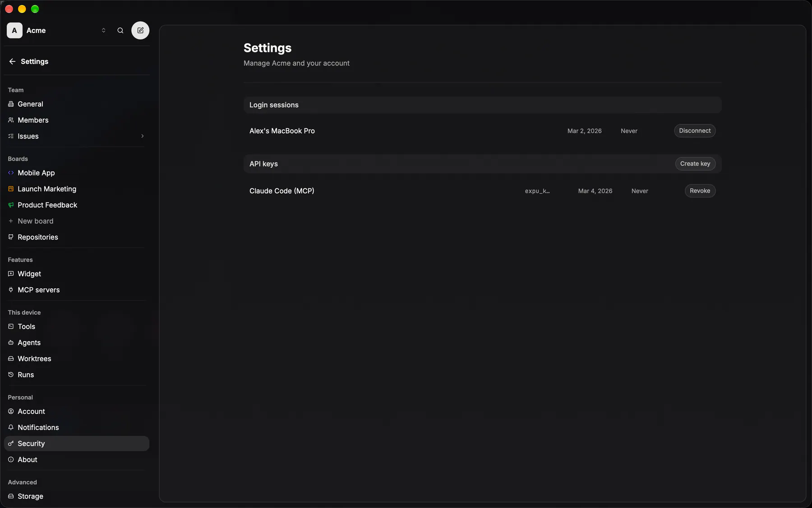Click the Acme workspace avatar
The image size is (812, 508).
[14, 31]
